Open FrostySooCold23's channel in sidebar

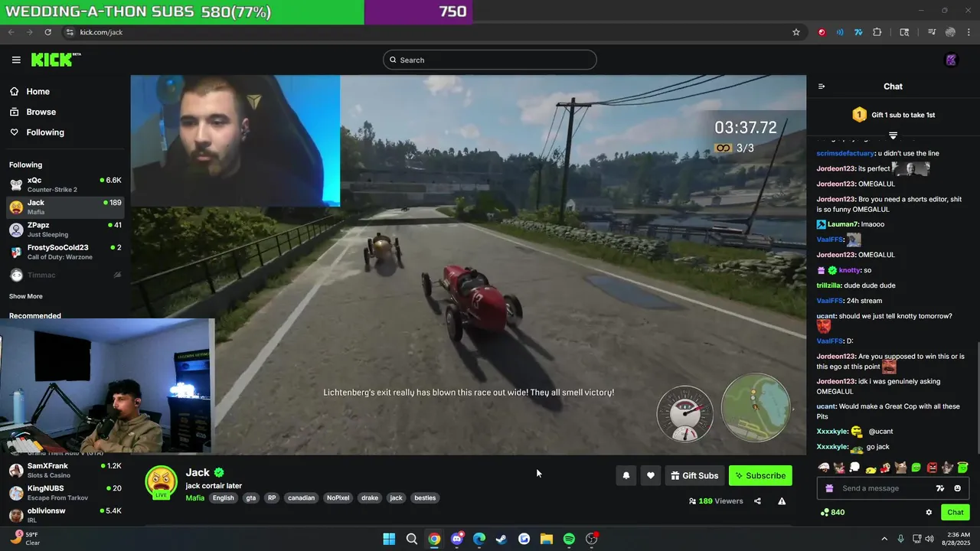point(65,252)
